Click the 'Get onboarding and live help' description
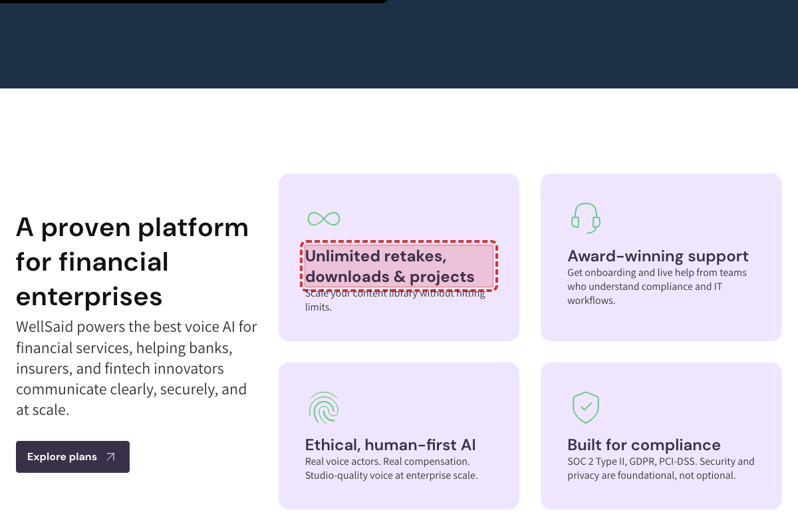The width and height of the screenshot is (798, 532). 657,287
